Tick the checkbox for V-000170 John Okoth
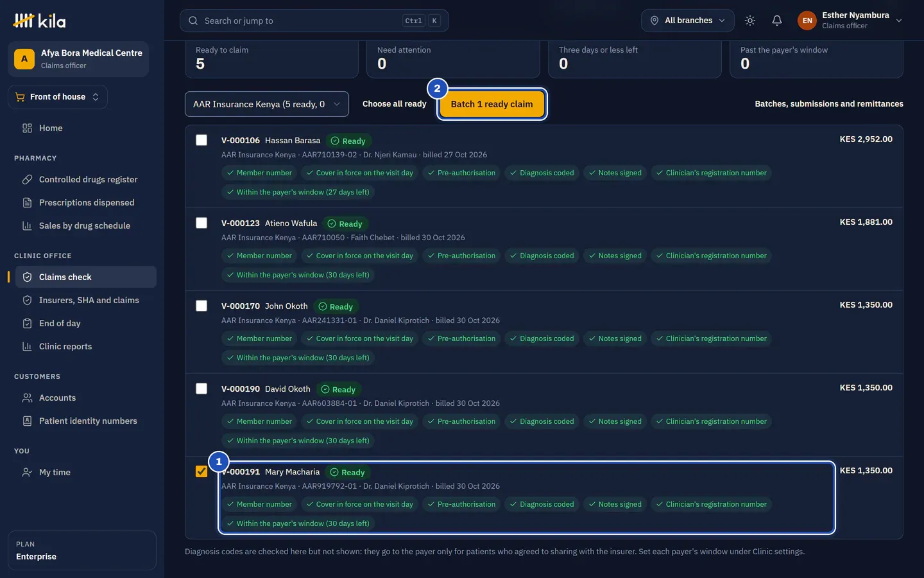The width and height of the screenshot is (924, 578). (x=201, y=306)
